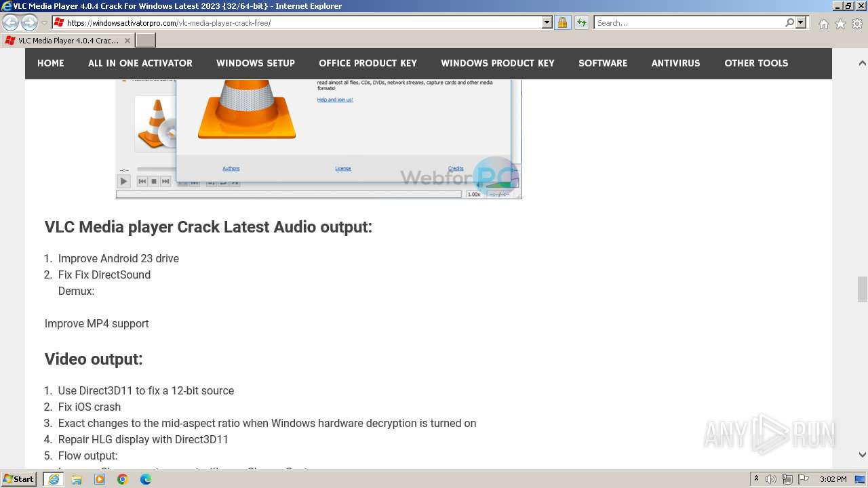Click the Play button in VLC screenshot
This screenshot has height=488, width=868.
(123, 181)
